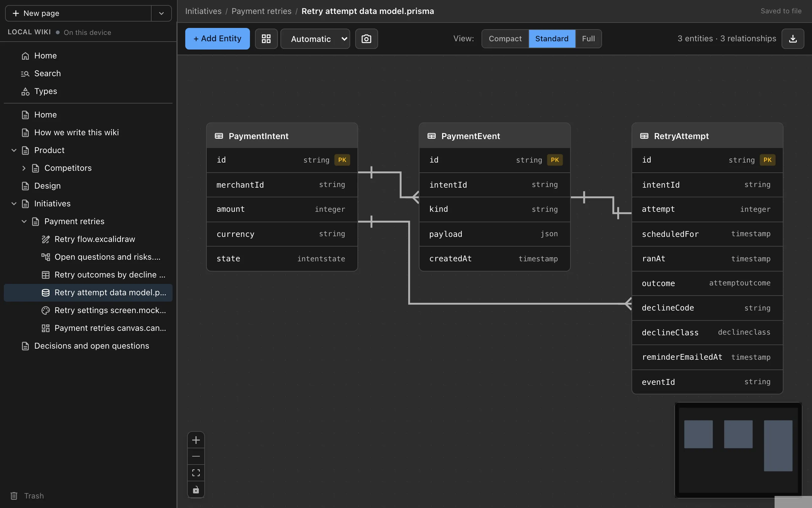The image size is (812, 508).
Task: Select PaymentEvent entity header
Action: coord(494,136)
